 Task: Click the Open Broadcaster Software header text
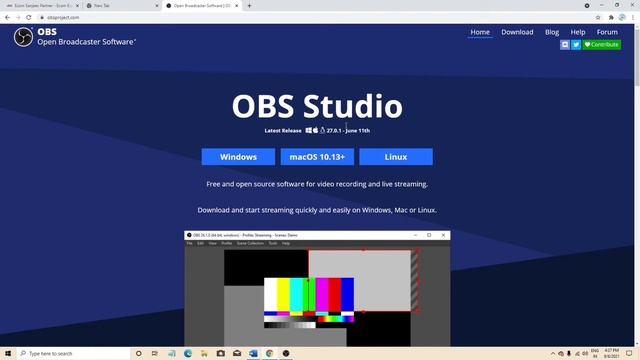click(87, 42)
